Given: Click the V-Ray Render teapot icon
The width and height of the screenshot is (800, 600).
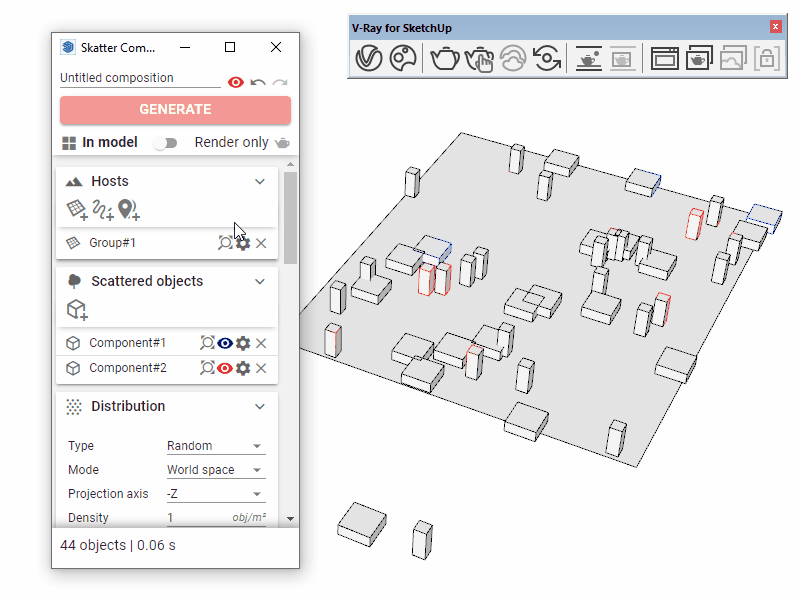Looking at the screenshot, I should click(445, 59).
